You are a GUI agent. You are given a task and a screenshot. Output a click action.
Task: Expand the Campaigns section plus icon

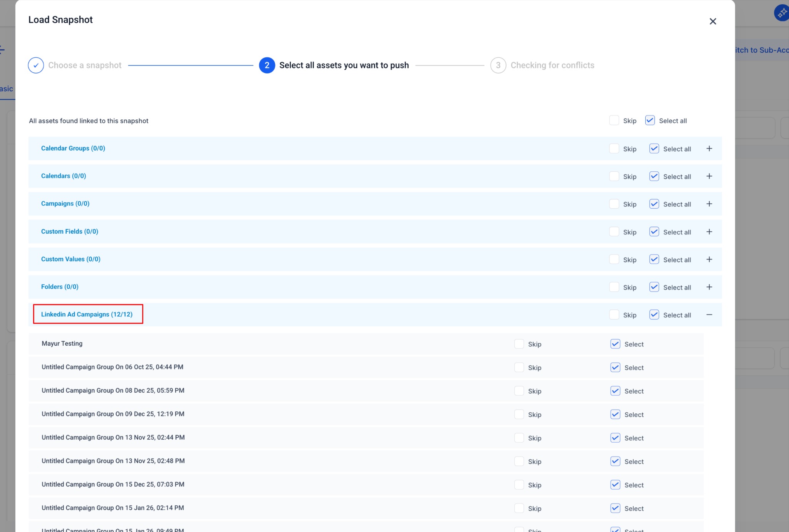(709, 204)
